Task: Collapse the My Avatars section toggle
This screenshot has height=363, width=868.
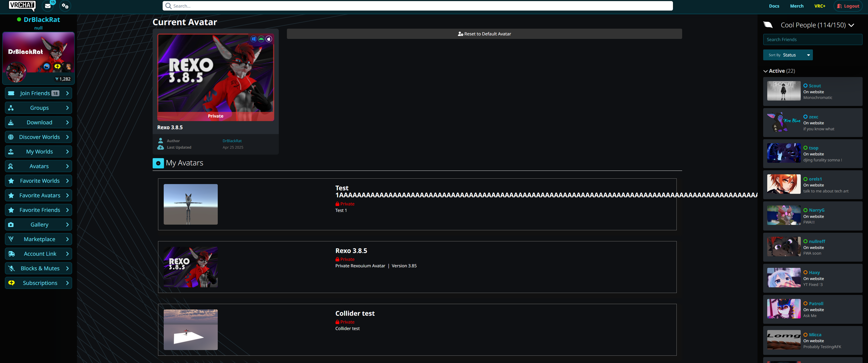Action: tap(158, 163)
